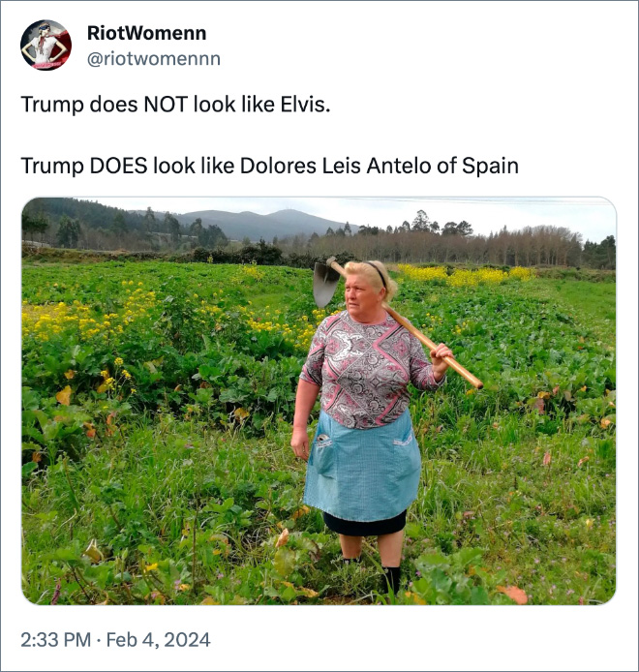Click the woman's black socks
Image resolution: width=639 pixels, height=672 pixels.
pos(390,578)
